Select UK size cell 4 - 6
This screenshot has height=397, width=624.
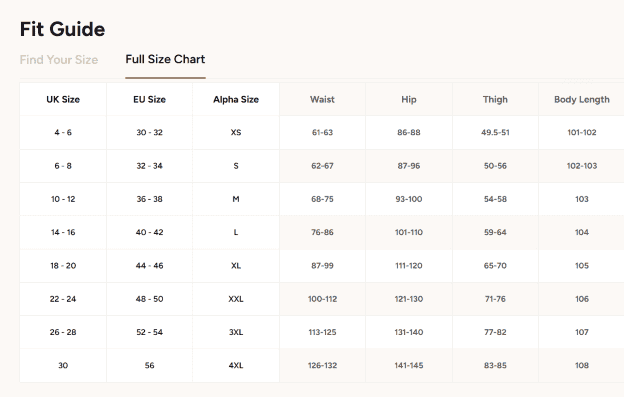pos(63,132)
